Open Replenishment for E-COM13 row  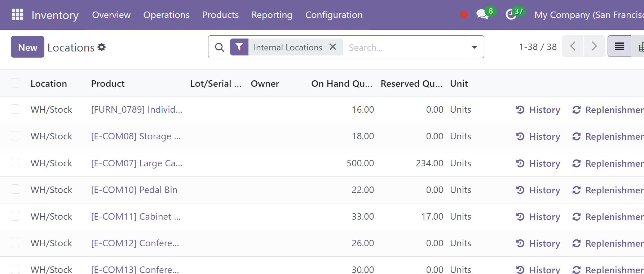[x=608, y=270]
